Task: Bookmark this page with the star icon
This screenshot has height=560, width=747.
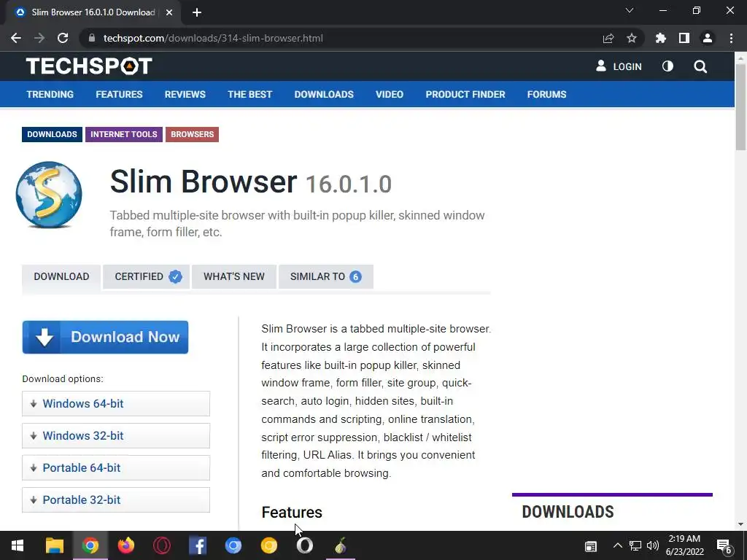Action: point(632,38)
